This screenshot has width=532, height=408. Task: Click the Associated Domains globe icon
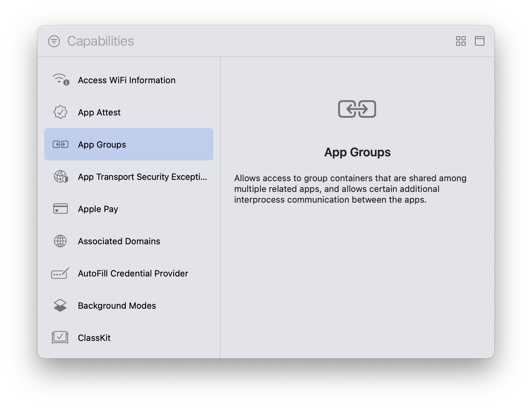click(x=60, y=241)
